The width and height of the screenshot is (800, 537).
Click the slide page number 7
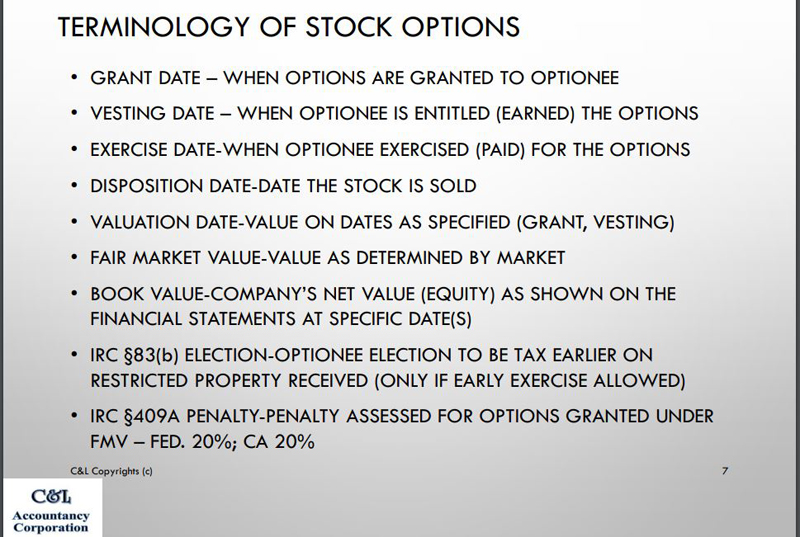[x=725, y=471]
